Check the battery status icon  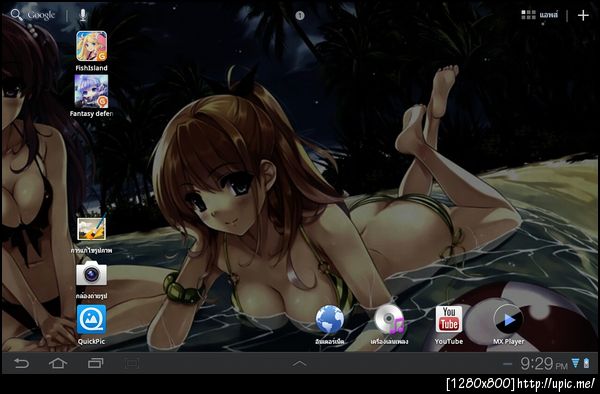(x=586, y=363)
